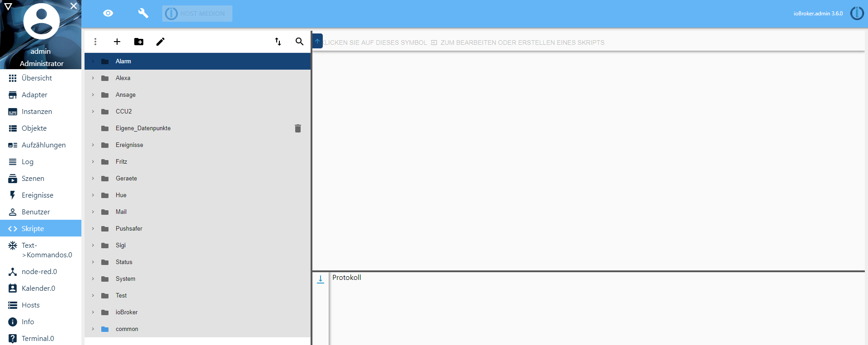868x345 pixels.
Task: Select the Hue folder
Action: click(198, 195)
